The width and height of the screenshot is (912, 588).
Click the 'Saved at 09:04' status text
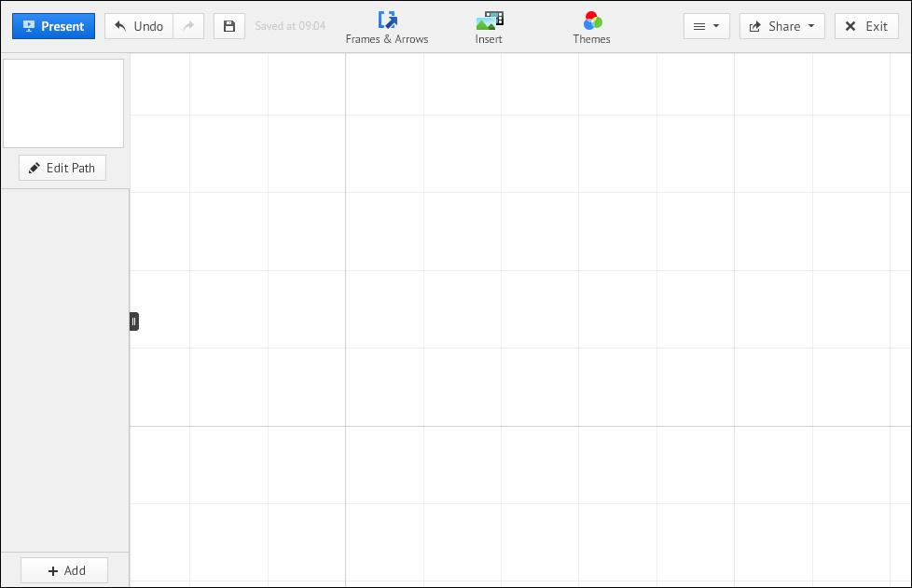pos(290,26)
